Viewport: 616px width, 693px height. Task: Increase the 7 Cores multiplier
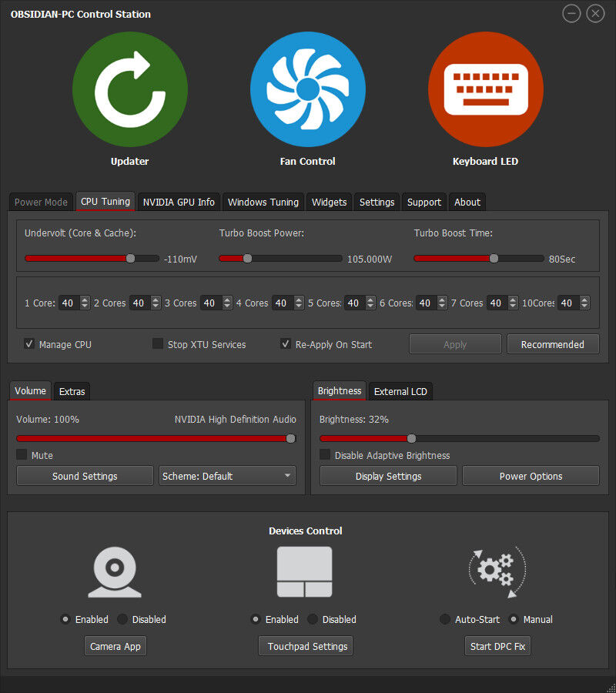point(513,300)
